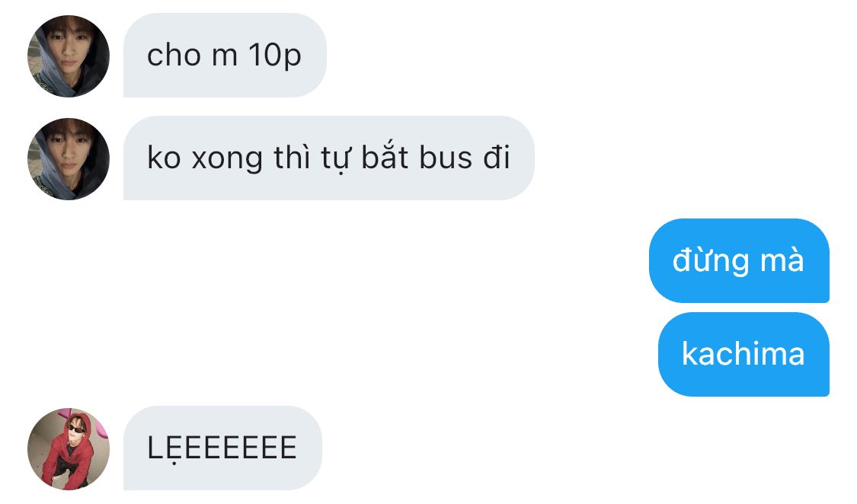Open the avatar beside "ko xong thì" message

click(69, 159)
